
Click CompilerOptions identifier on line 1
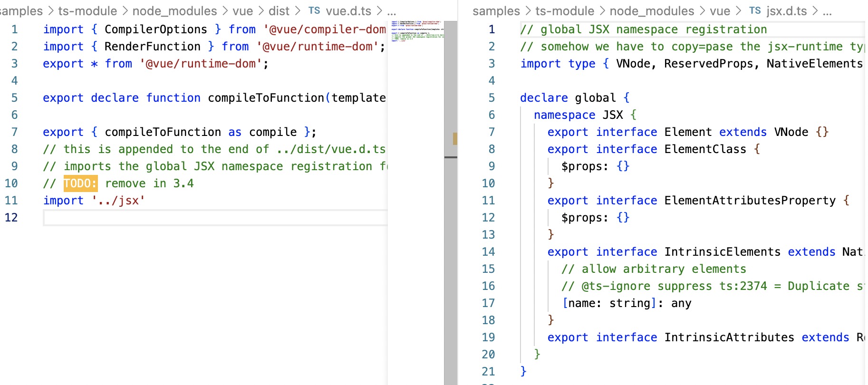click(155, 29)
